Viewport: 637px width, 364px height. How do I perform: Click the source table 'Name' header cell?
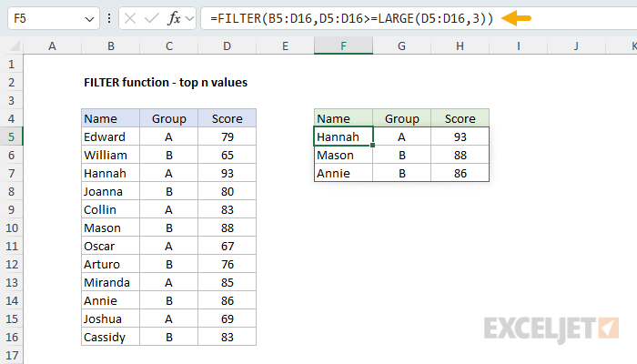110,118
